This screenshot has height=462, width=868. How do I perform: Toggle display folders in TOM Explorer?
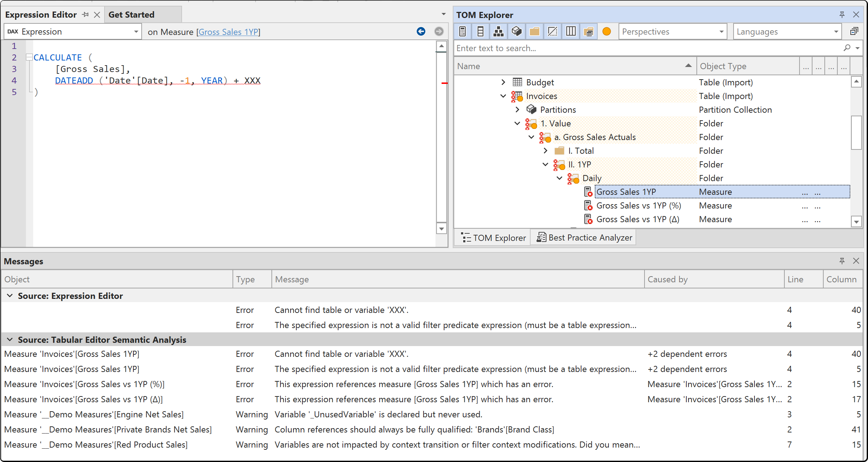coord(535,32)
